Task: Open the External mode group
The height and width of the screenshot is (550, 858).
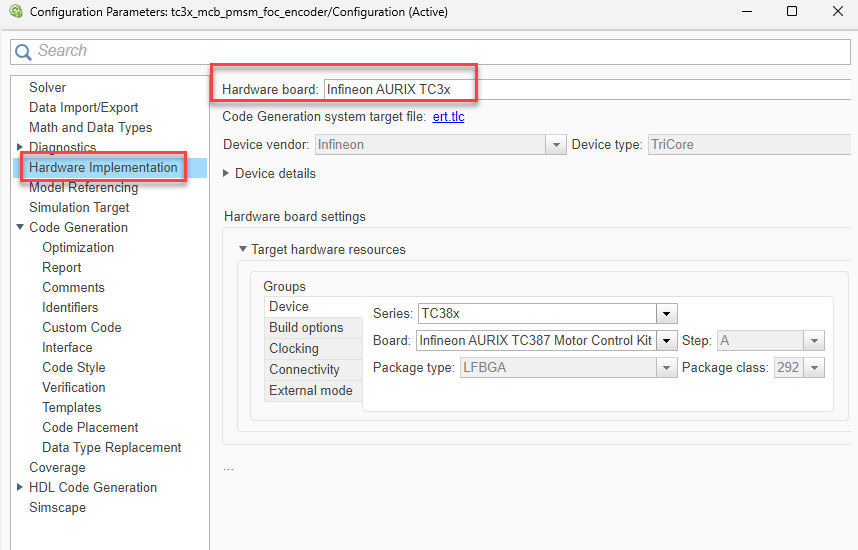Action: [x=310, y=390]
